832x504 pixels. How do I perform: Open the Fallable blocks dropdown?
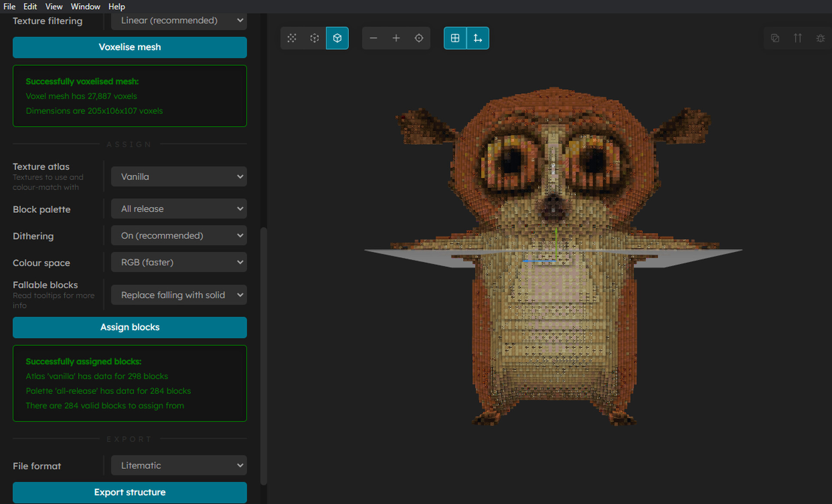coord(179,295)
